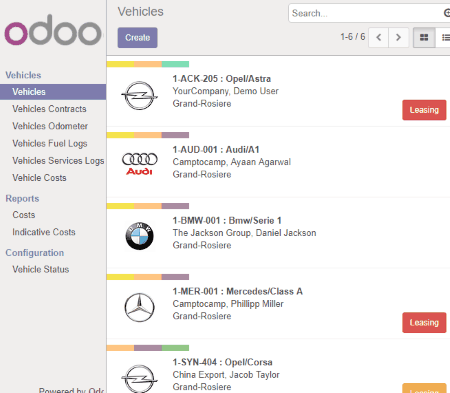
Task: Click green color segment on Opel/Astra card
Action: (x=175, y=64)
